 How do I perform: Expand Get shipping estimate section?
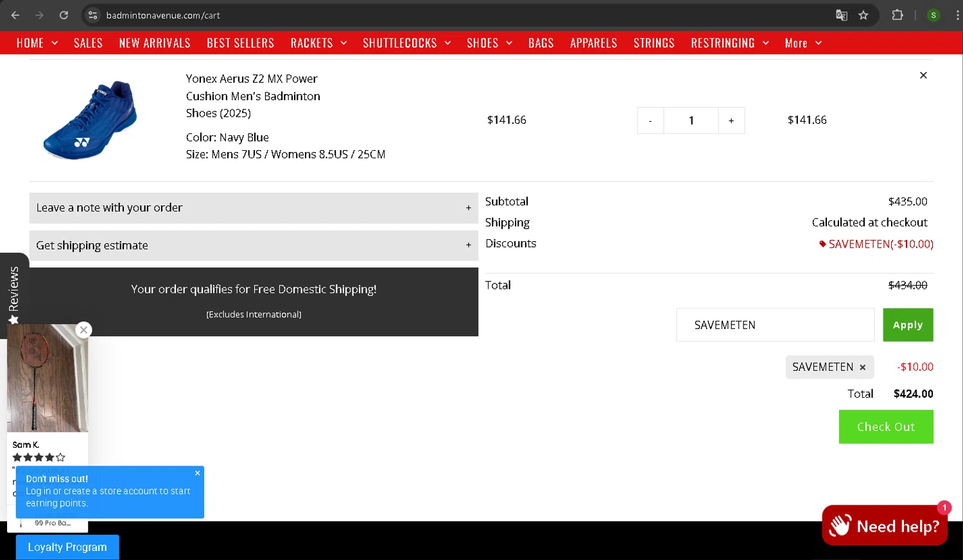point(254,246)
